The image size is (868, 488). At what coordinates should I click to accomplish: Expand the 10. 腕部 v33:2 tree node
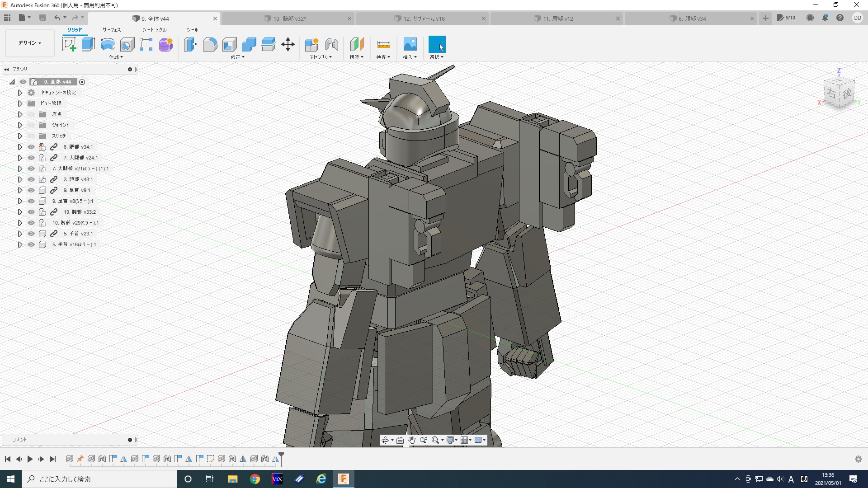tap(20, 212)
